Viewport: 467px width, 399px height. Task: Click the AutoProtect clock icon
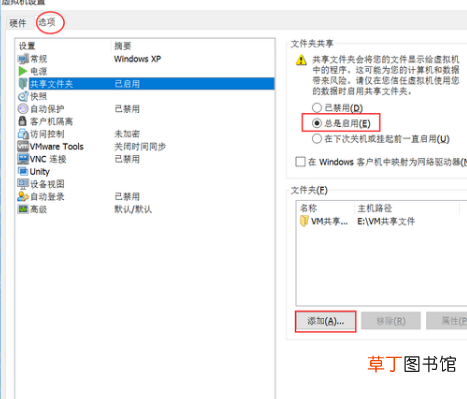coord(23,109)
